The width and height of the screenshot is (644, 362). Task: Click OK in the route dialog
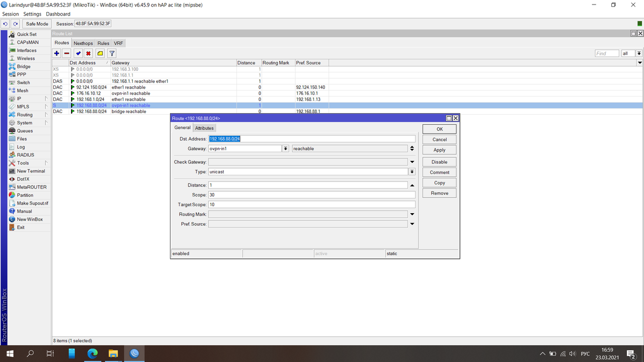coord(440,129)
